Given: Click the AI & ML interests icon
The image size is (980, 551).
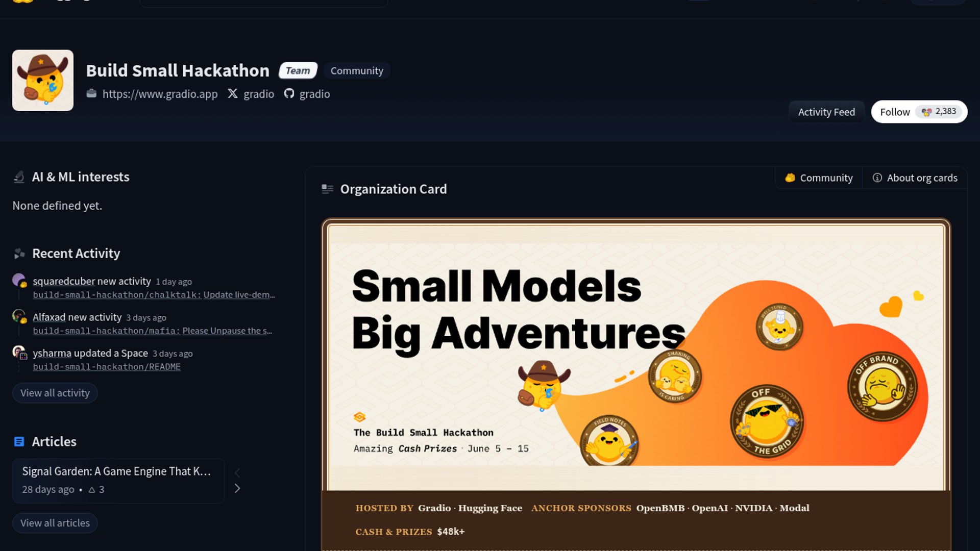Looking at the screenshot, I should (x=19, y=177).
